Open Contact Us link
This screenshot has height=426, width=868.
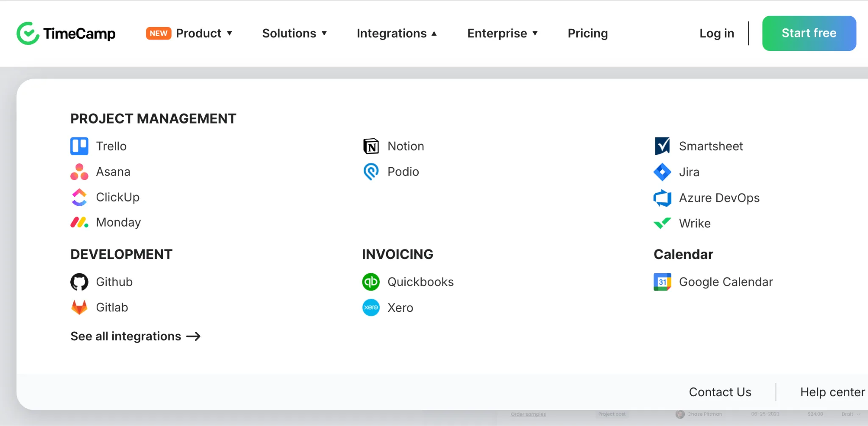click(720, 392)
